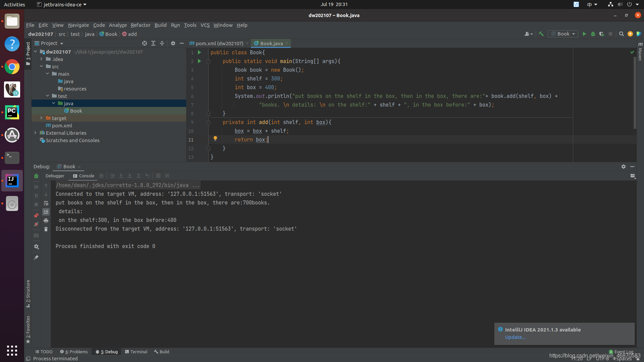This screenshot has height=362, width=644.
Task: Build the project with the hammer icon
Action: click(x=541, y=34)
